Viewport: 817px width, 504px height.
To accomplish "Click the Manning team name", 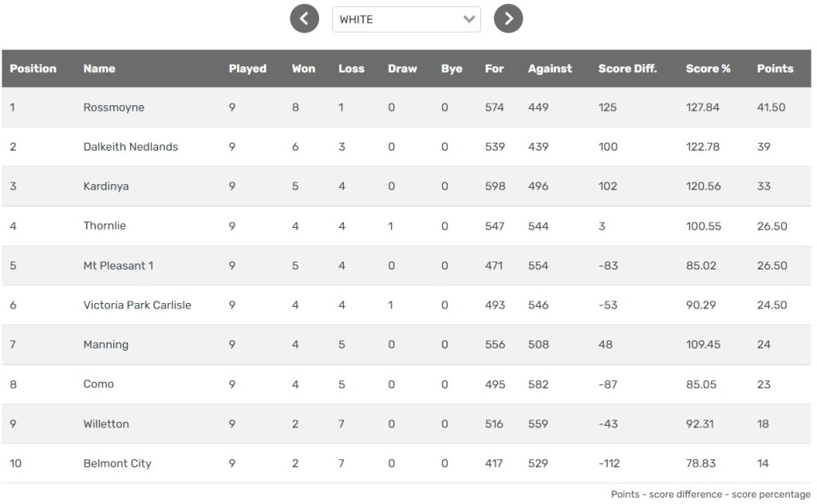I will [106, 345].
